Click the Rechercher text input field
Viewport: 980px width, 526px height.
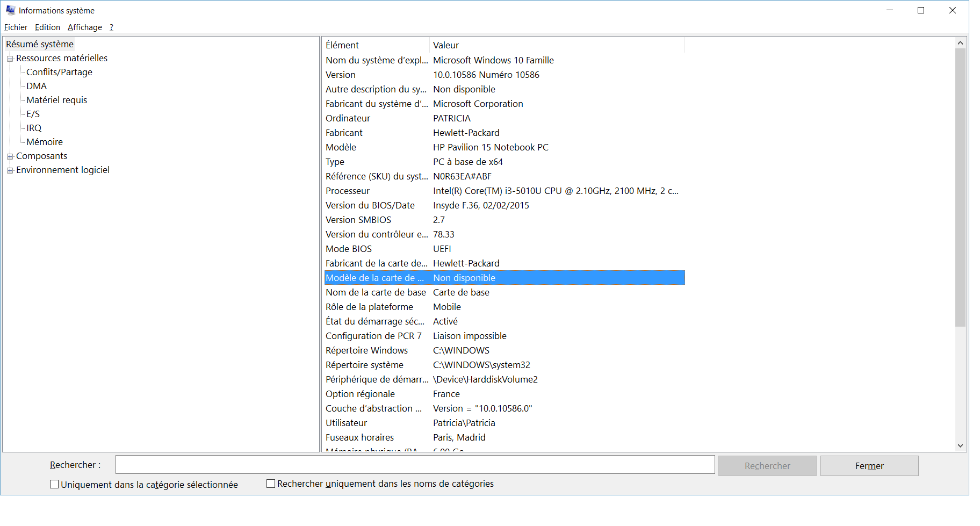pos(415,465)
